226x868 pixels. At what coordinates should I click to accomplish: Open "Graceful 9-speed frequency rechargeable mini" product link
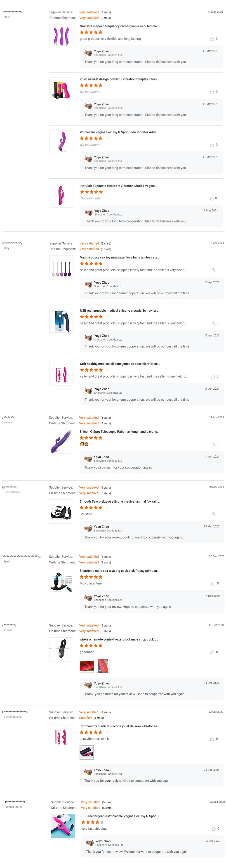[119, 26]
